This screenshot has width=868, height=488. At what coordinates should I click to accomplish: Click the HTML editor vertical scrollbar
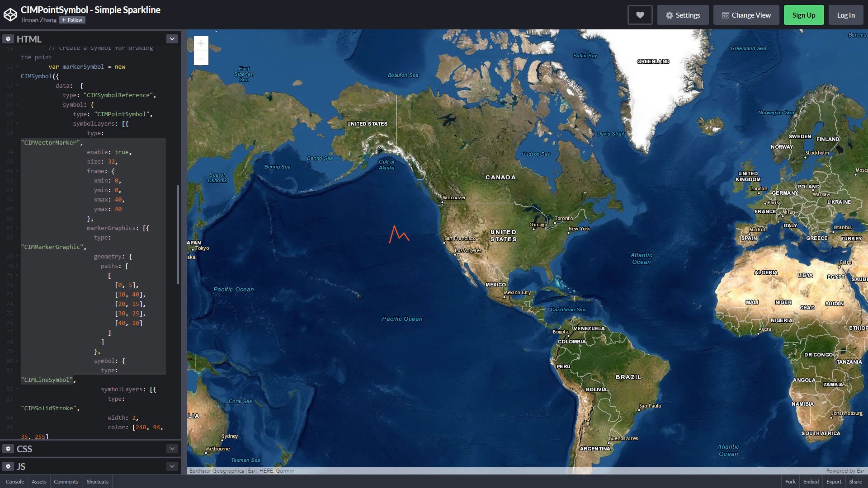[178, 235]
